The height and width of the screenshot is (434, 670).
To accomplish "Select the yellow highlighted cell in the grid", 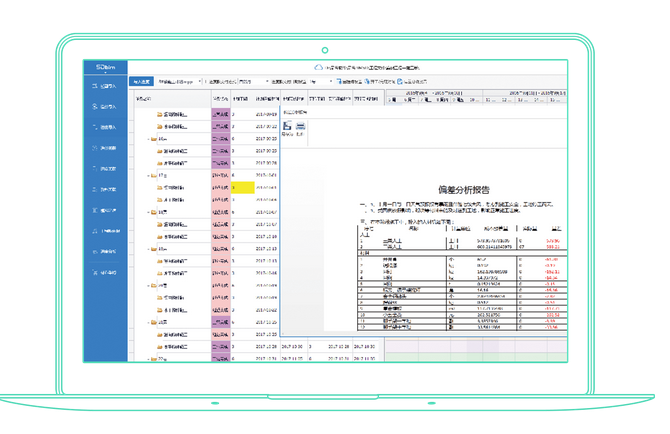I will (x=243, y=188).
